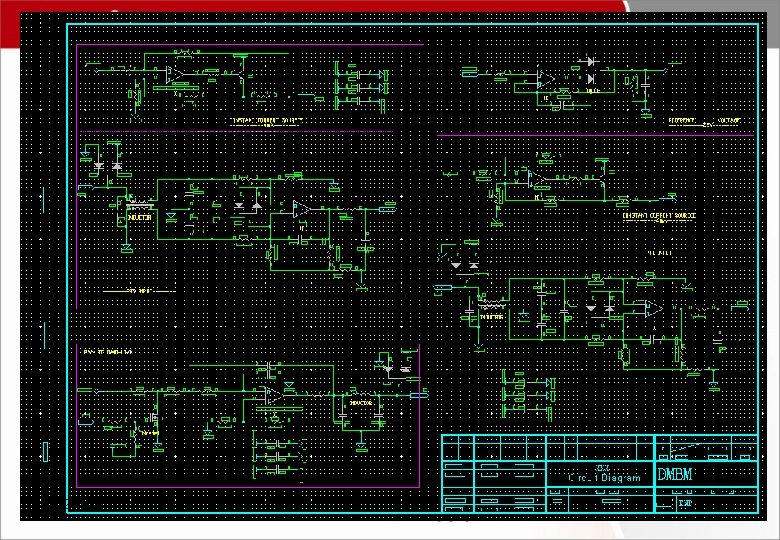Select the twin diodes above left INDUCTOR
Viewport: 780px width, 540px height.
tap(108, 166)
